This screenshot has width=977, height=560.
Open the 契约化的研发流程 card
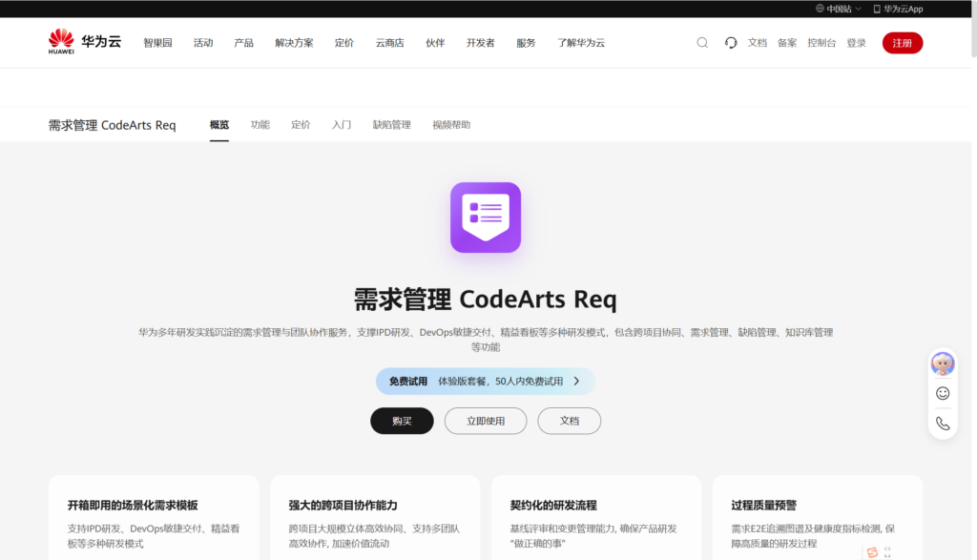(x=596, y=518)
